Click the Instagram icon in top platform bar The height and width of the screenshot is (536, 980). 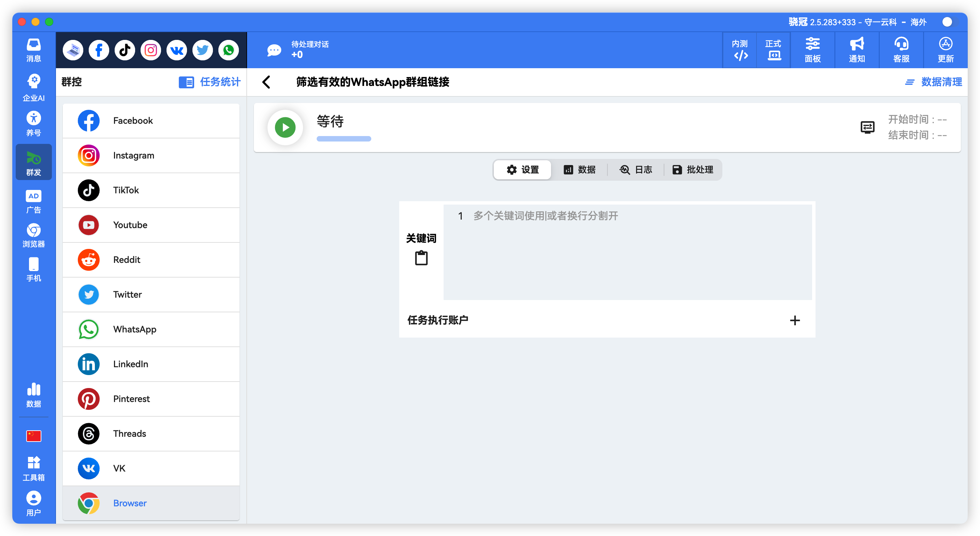[x=151, y=50]
